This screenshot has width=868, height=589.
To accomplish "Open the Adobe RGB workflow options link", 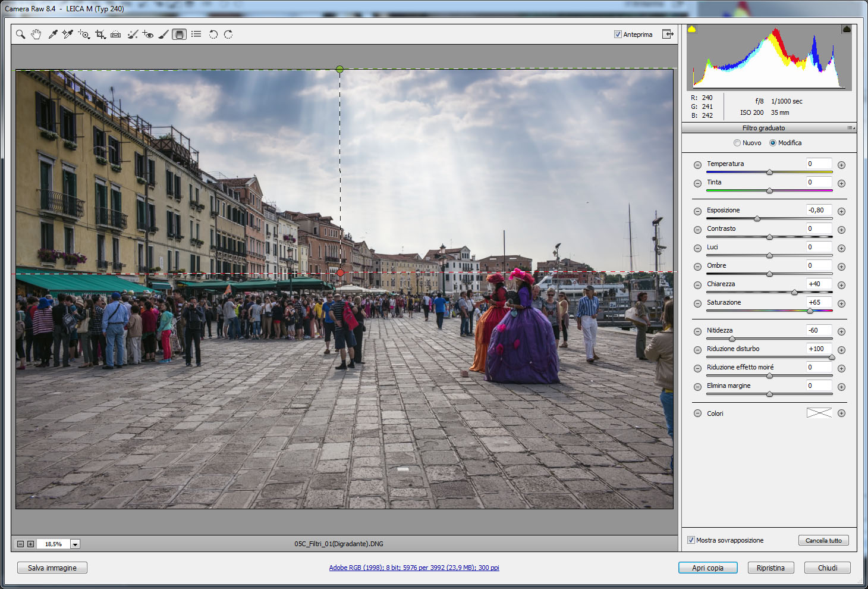I will coord(414,568).
